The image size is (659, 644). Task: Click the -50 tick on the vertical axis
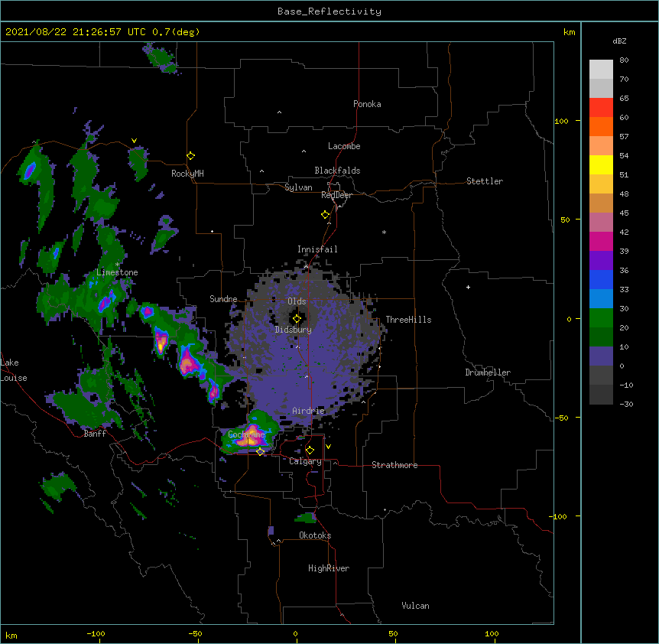[561, 418]
